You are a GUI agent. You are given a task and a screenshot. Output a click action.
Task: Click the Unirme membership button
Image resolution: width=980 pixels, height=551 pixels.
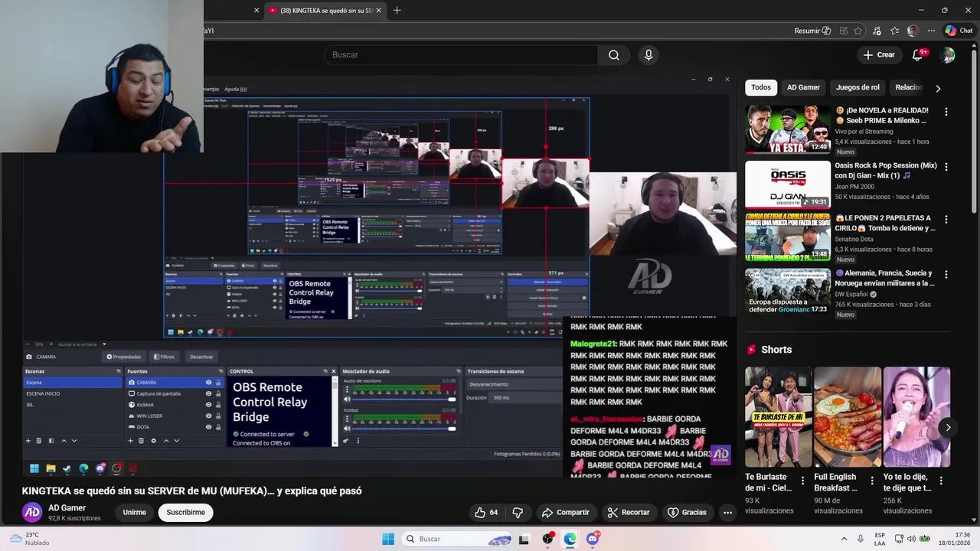(x=135, y=512)
